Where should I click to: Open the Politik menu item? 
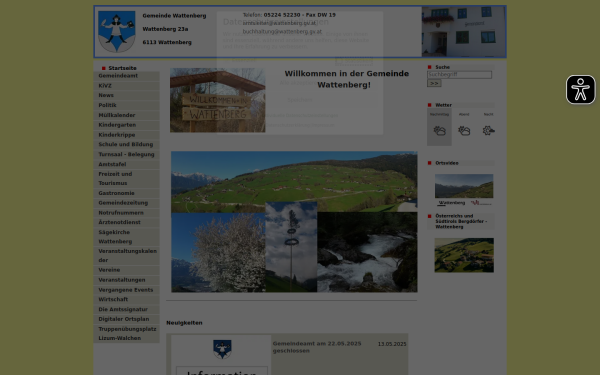(126, 105)
